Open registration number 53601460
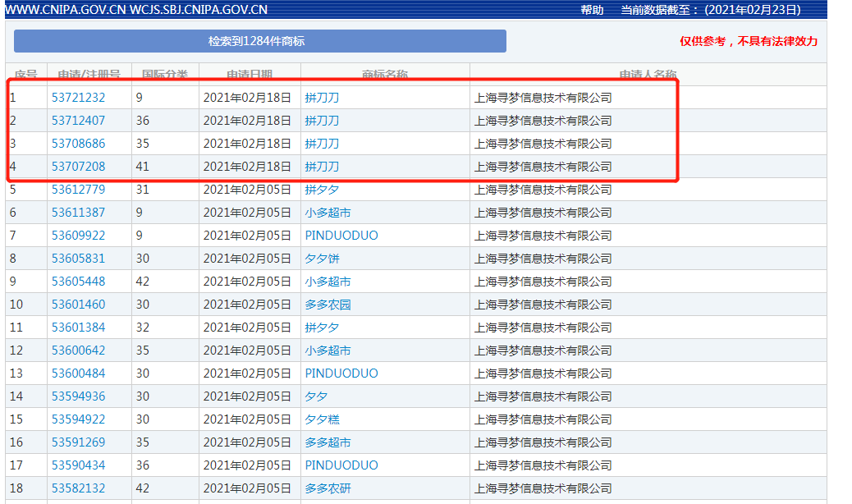852x504 pixels. (78, 305)
